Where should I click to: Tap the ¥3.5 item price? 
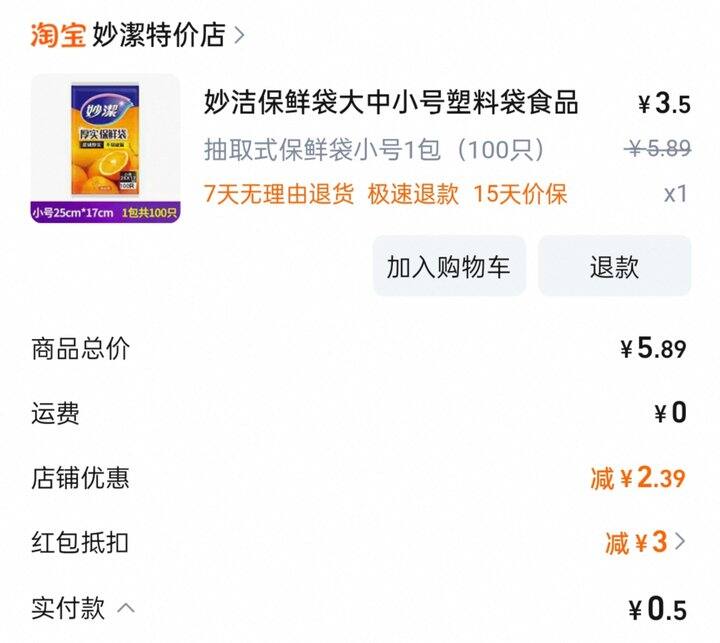(664, 104)
